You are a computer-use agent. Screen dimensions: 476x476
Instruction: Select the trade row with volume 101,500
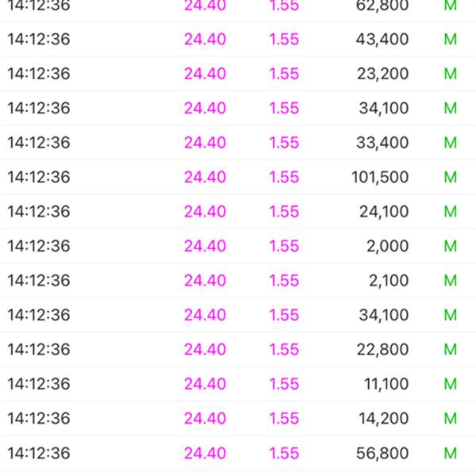(380, 177)
